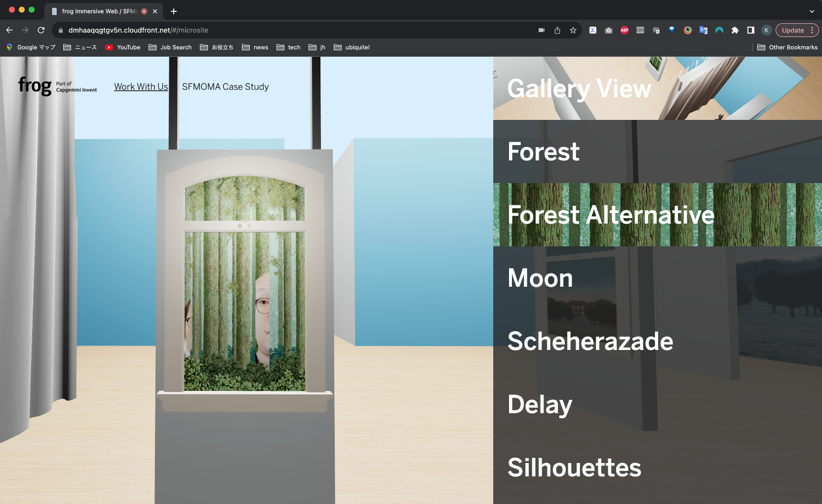View site info via the lock icon

(x=61, y=30)
